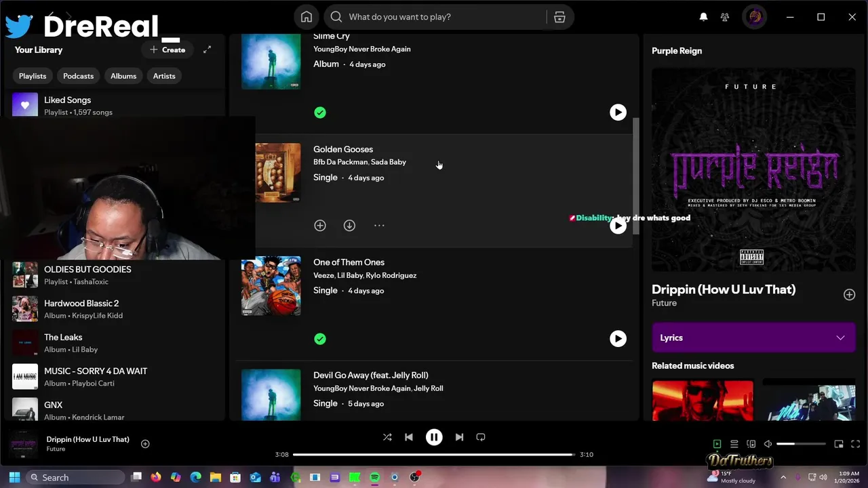Expand Your Library to full view
This screenshot has width=868, height=488.
(208, 49)
